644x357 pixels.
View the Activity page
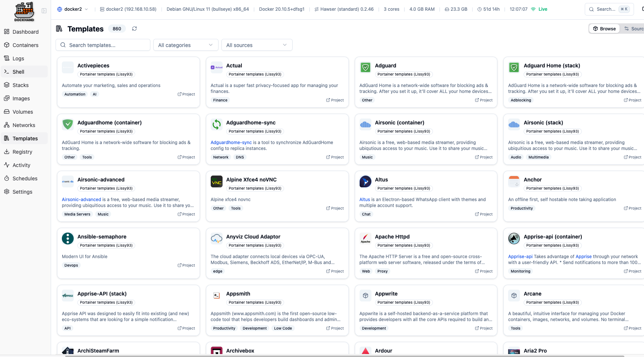click(x=24, y=165)
